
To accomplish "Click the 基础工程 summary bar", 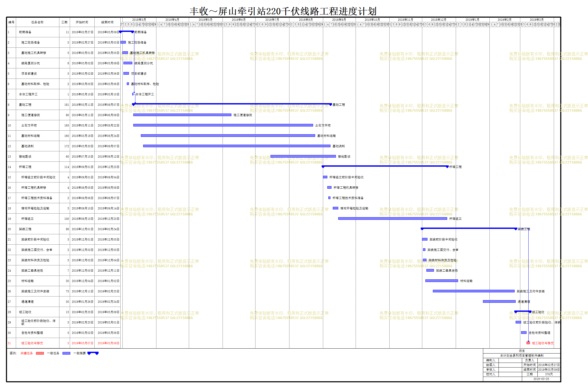I will point(232,104).
